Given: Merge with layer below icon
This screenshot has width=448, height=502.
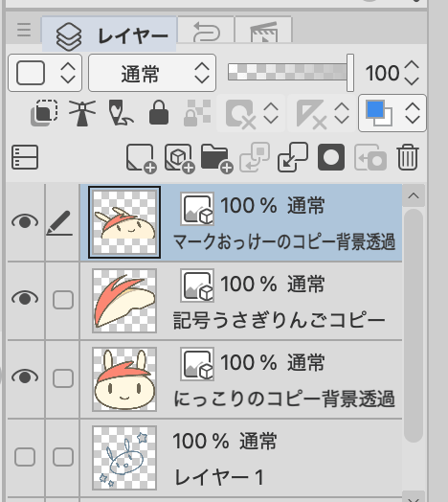Looking at the screenshot, I should 293,157.
